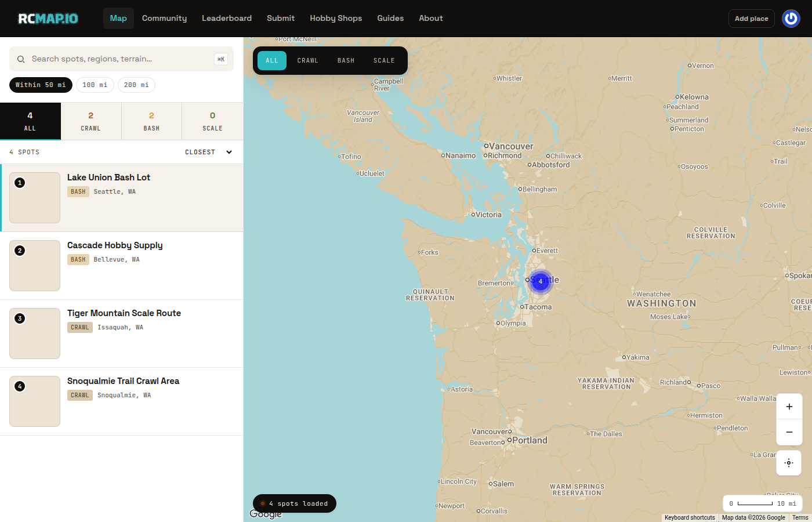Select Tiger Mountain Scale Route title

pos(124,313)
